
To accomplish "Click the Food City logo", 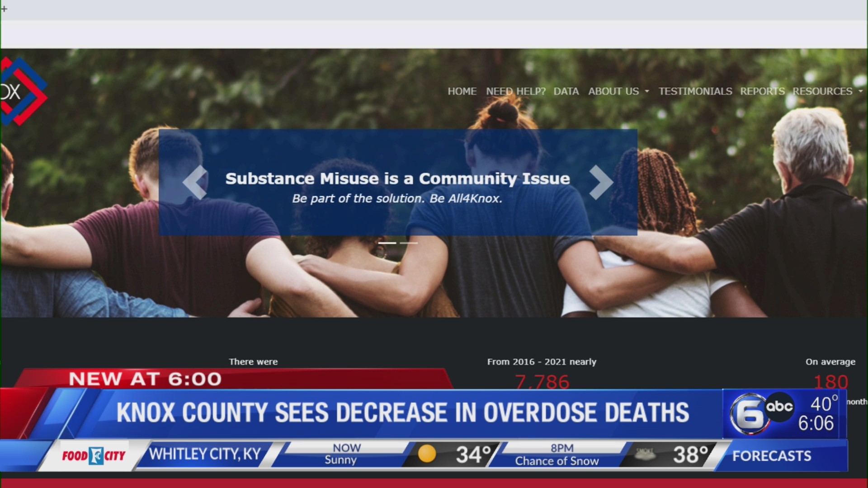I will coord(94,455).
